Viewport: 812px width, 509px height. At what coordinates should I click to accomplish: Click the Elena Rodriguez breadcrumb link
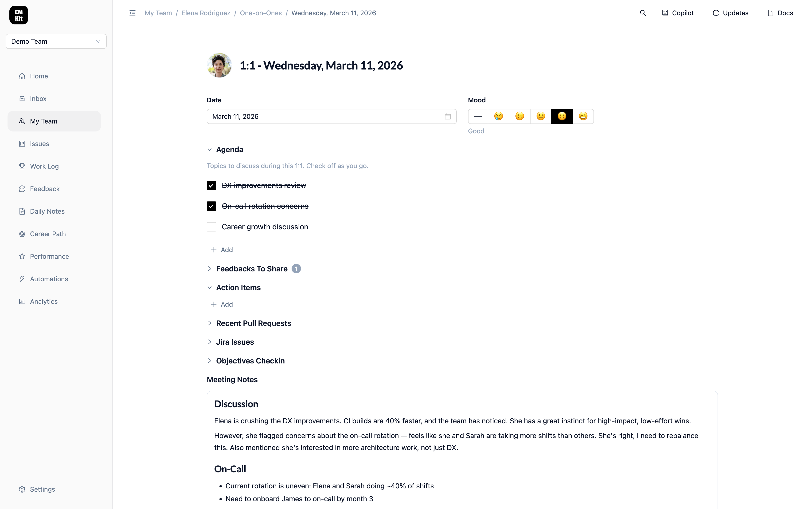pos(206,13)
